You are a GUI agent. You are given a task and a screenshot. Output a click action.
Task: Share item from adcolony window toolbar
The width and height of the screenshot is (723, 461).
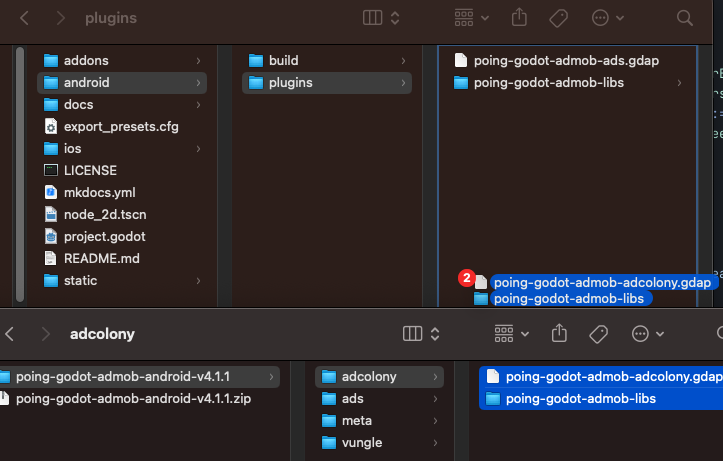tap(559, 333)
